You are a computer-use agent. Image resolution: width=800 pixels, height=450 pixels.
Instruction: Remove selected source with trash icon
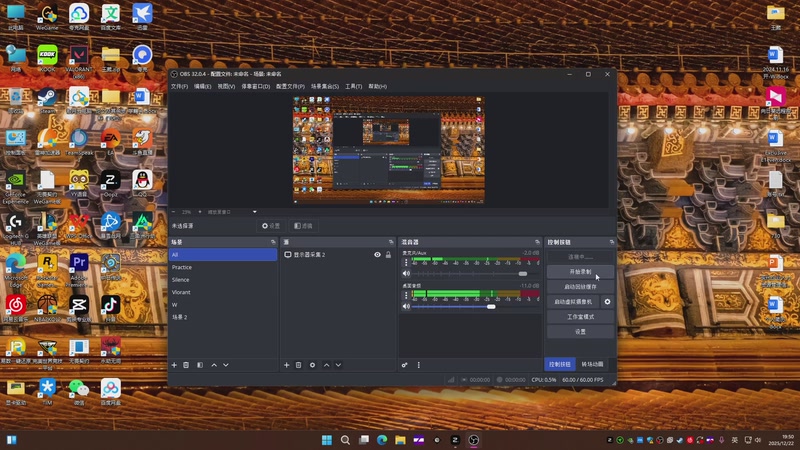pyautogui.click(x=298, y=365)
